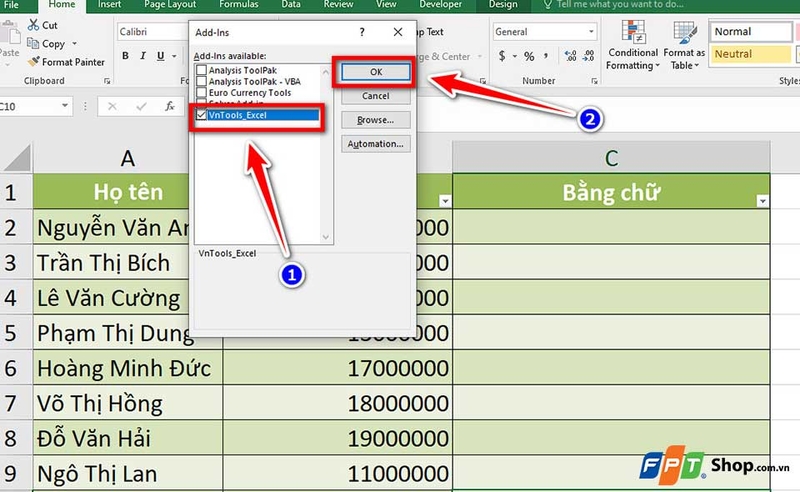Click Decrease Decimal icon
This screenshot has width=800, height=492.
pyautogui.click(x=588, y=56)
